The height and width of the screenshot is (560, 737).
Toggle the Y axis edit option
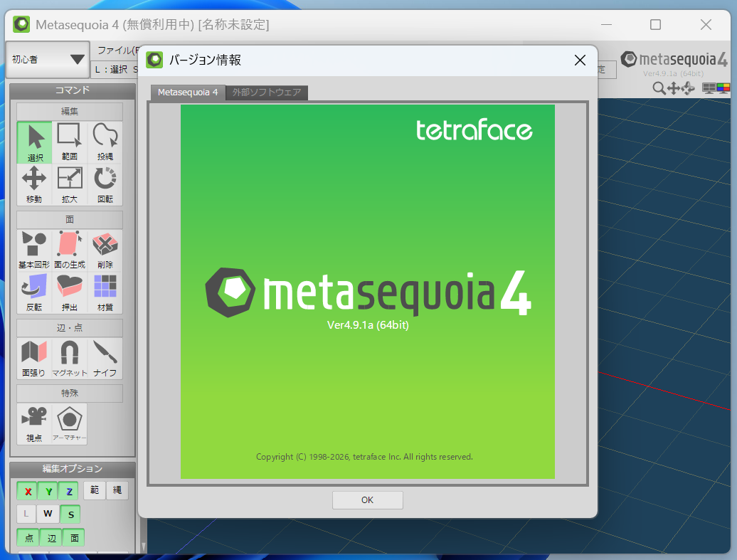point(48,491)
